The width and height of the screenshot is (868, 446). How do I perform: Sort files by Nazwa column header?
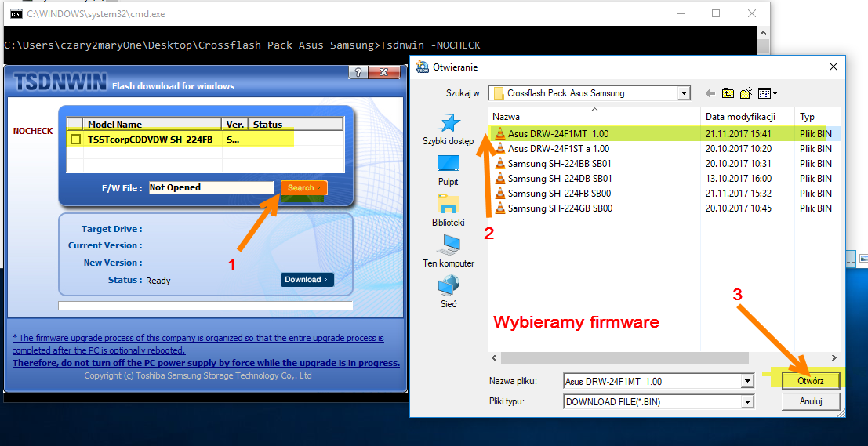(594, 117)
